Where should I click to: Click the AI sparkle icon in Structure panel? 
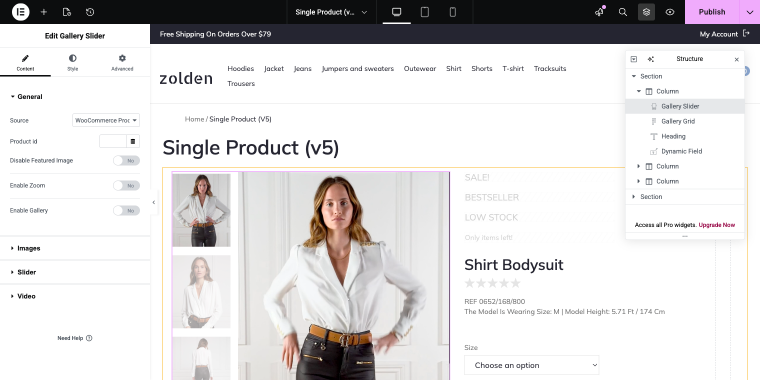tap(650, 59)
